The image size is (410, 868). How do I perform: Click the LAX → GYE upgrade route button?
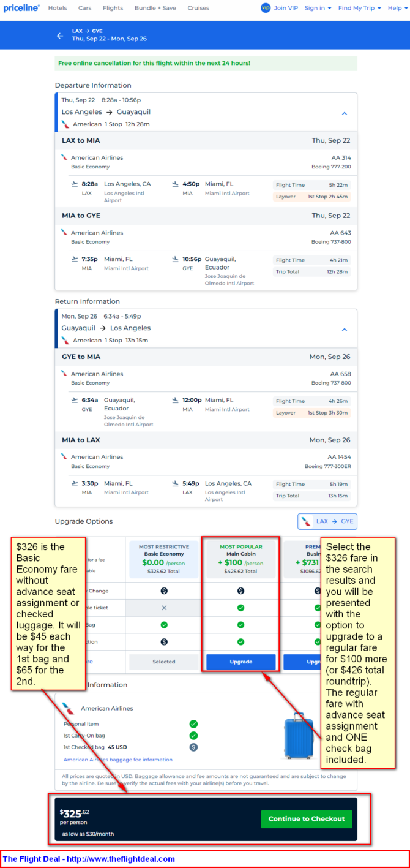coord(327,521)
